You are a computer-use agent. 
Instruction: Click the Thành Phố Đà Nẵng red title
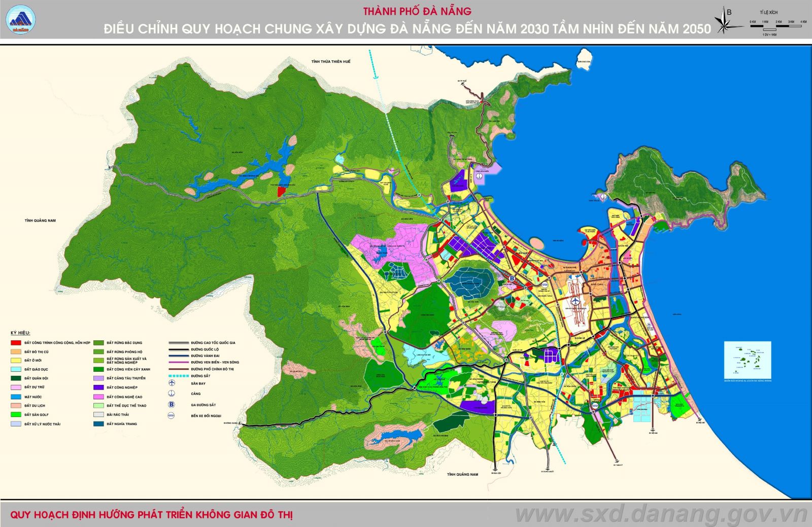point(417,11)
